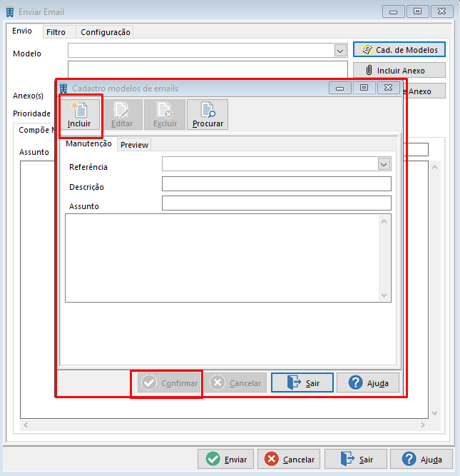Image resolution: width=460 pixels, height=476 pixels.
Task: Close the Enviar Email window
Action: point(441,11)
